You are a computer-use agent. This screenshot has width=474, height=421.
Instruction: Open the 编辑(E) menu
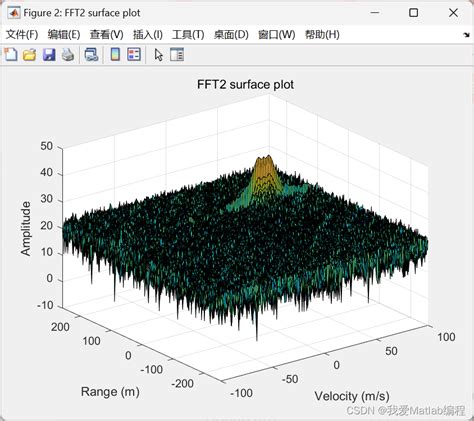(64, 34)
